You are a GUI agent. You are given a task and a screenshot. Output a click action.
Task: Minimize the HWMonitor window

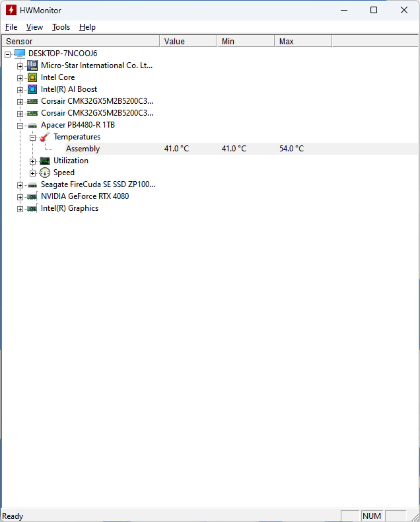point(344,10)
